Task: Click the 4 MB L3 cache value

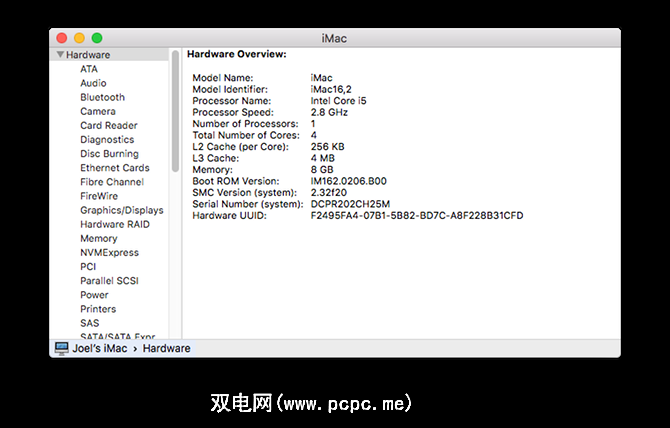Action: (323, 158)
